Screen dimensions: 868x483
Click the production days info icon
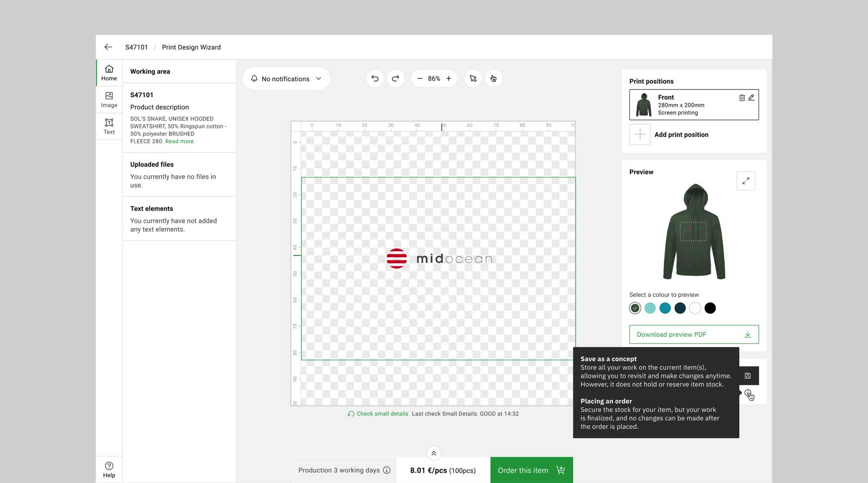(x=387, y=470)
